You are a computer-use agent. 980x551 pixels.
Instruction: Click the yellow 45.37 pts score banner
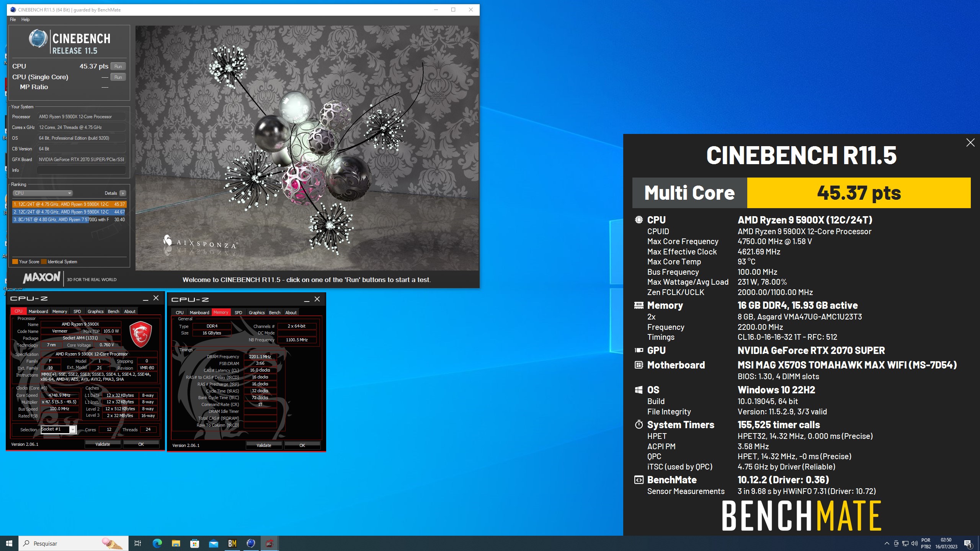click(x=859, y=193)
